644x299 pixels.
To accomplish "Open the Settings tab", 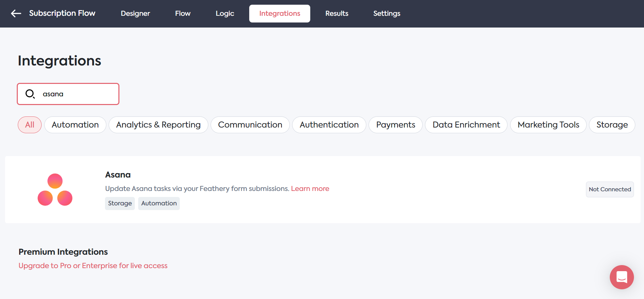I will (387, 13).
